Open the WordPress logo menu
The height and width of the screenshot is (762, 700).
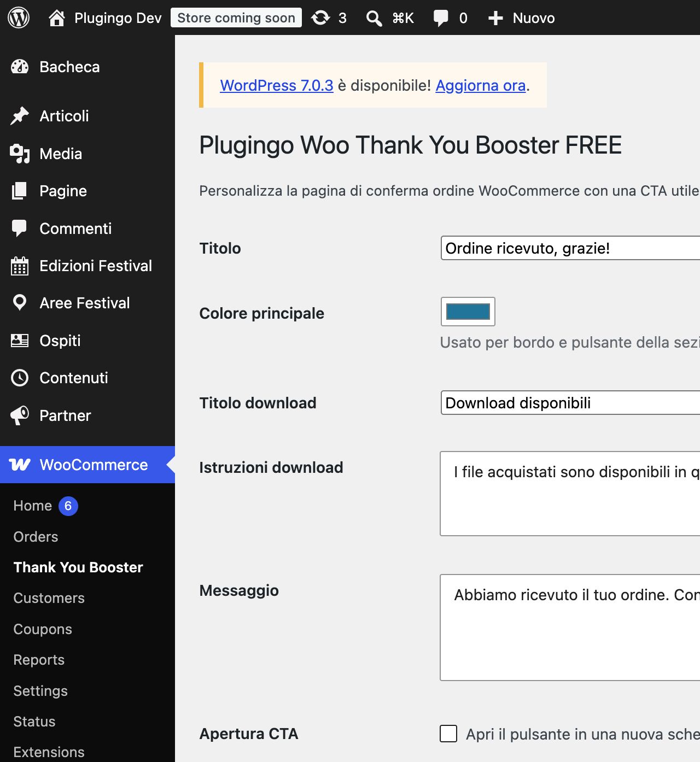tap(19, 18)
